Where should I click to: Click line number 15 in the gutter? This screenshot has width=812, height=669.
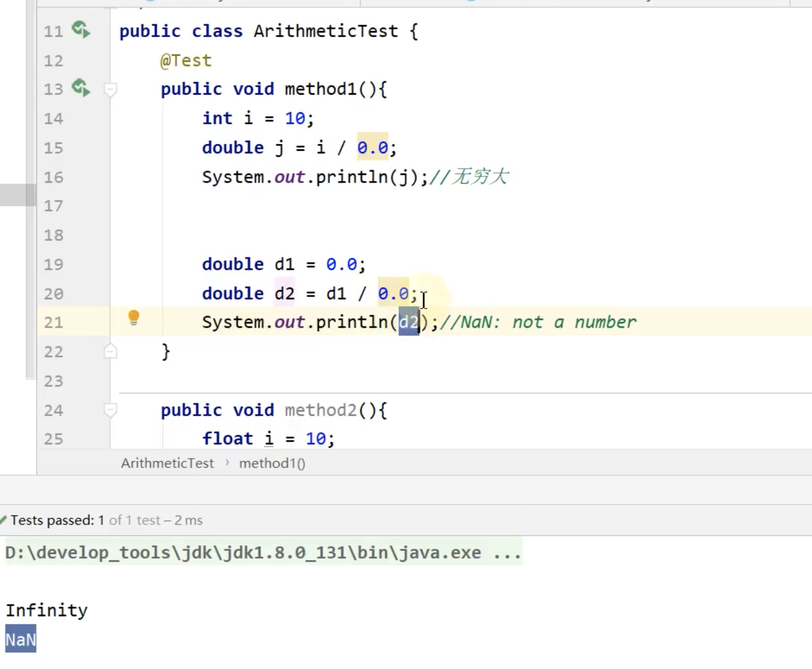coord(53,148)
